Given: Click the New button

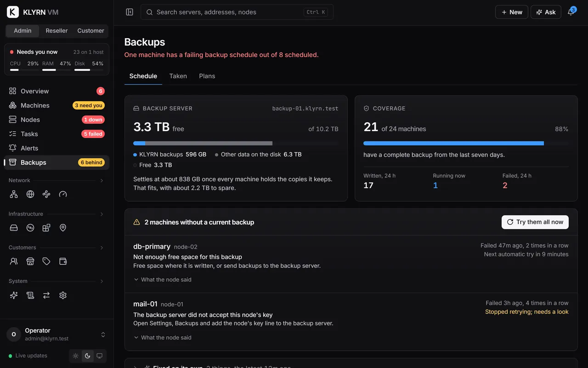Looking at the screenshot, I should tap(511, 12).
